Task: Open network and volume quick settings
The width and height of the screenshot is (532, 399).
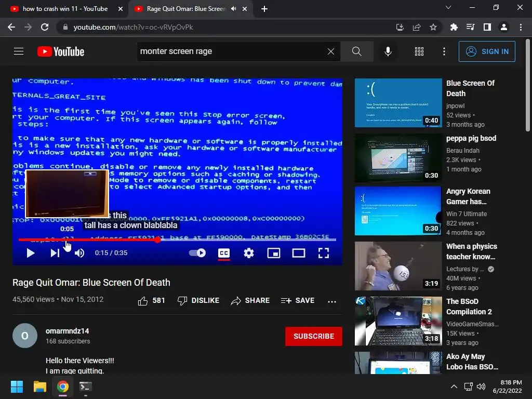Action: coord(475,387)
